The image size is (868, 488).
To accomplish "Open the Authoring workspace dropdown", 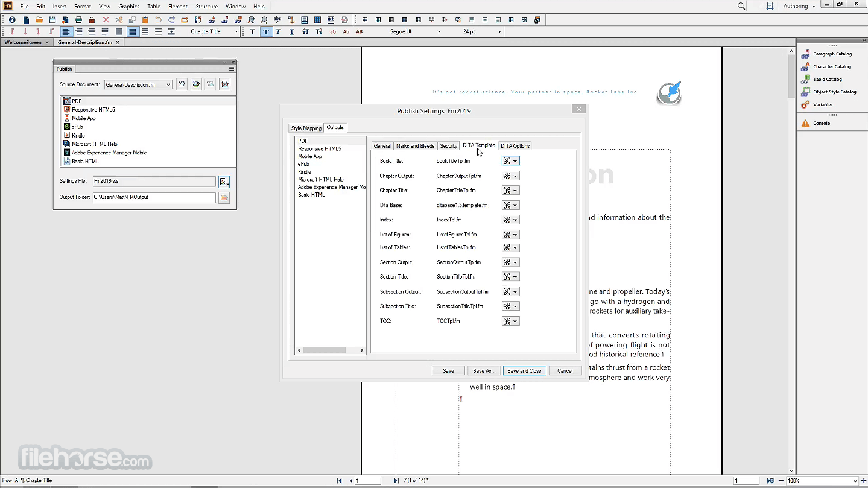I will (799, 6).
